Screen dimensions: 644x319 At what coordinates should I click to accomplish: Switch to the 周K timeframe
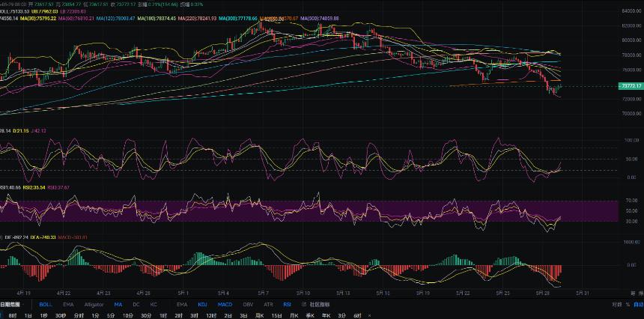260,315
